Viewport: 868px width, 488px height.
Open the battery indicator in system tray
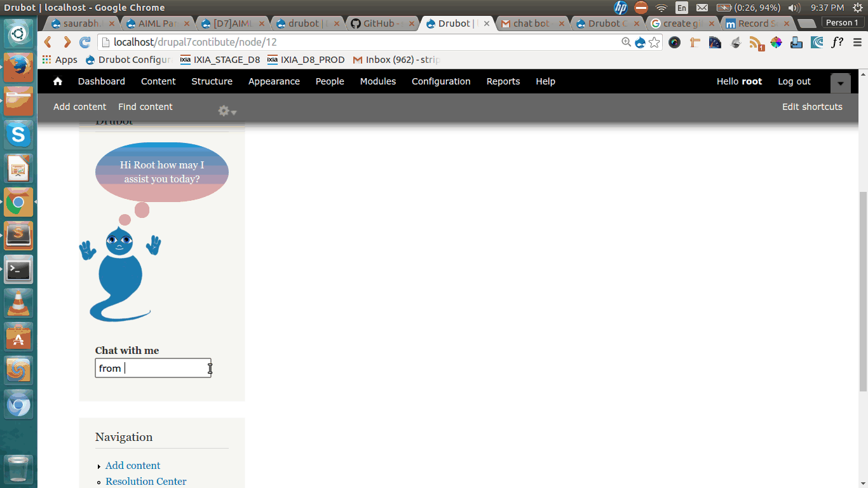coord(748,8)
